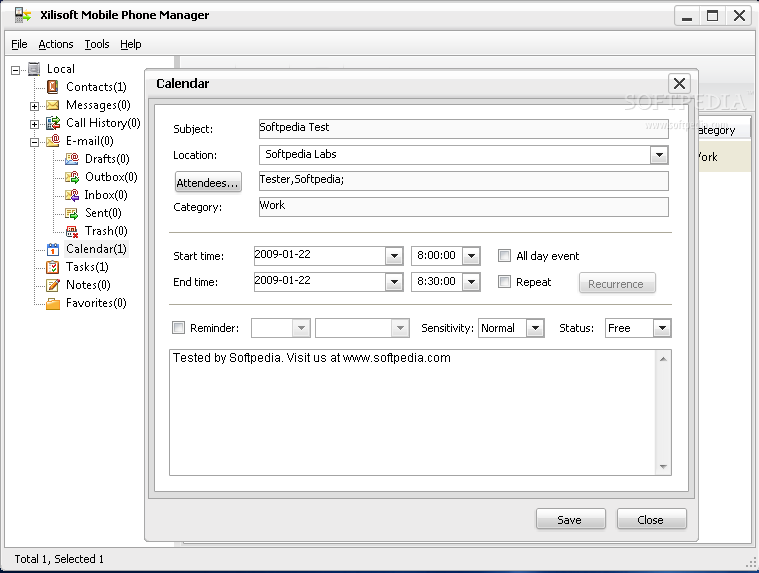759x573 pixels.
Task: Close the Calendar dialog with X
Action: (x=679, y=83)
